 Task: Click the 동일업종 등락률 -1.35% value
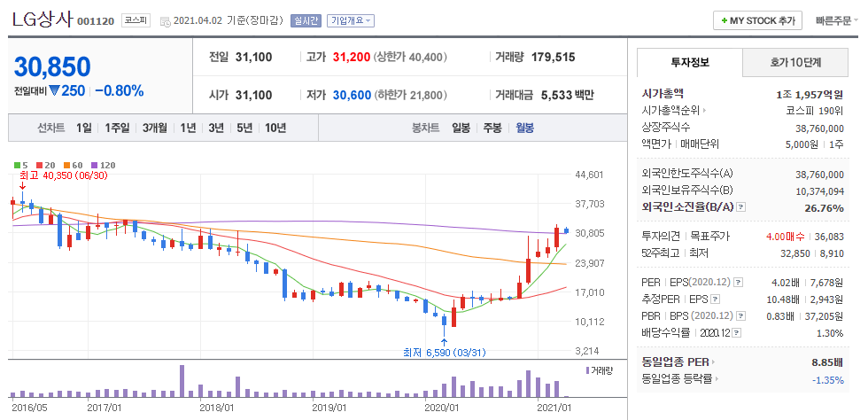pyautogui.click(x=828, y=380)
